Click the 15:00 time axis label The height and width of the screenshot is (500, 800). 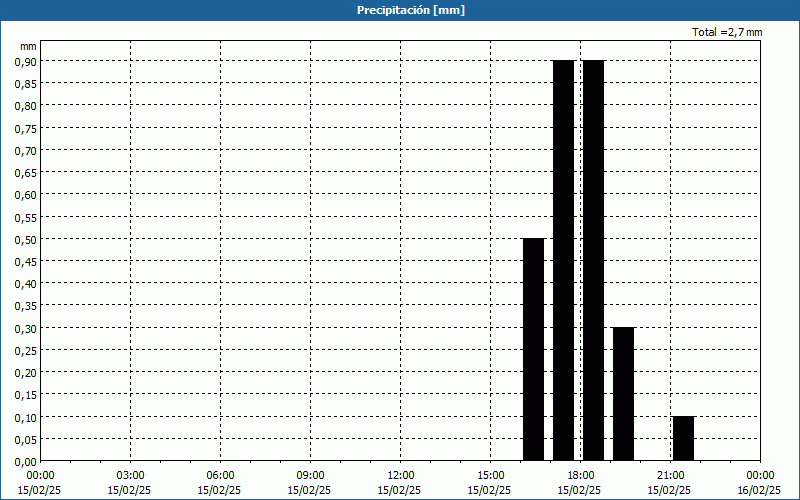[x=490, y=476]
